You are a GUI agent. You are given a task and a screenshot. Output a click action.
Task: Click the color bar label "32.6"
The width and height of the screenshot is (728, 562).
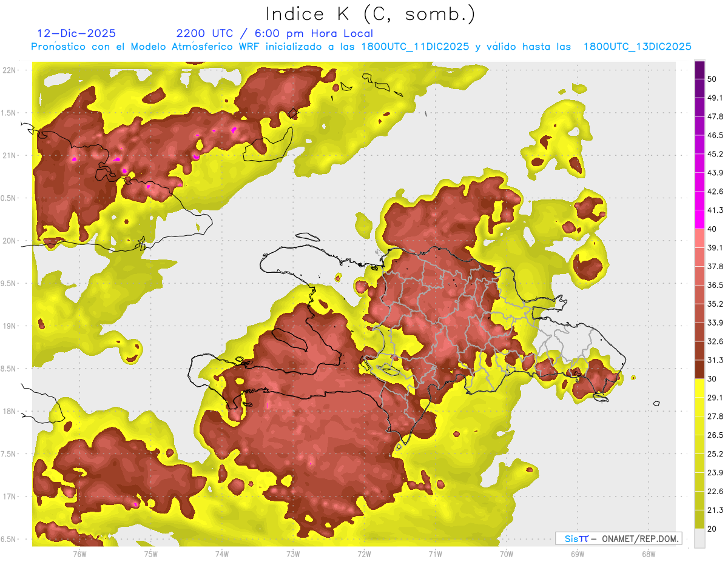[x=715, y=341]
